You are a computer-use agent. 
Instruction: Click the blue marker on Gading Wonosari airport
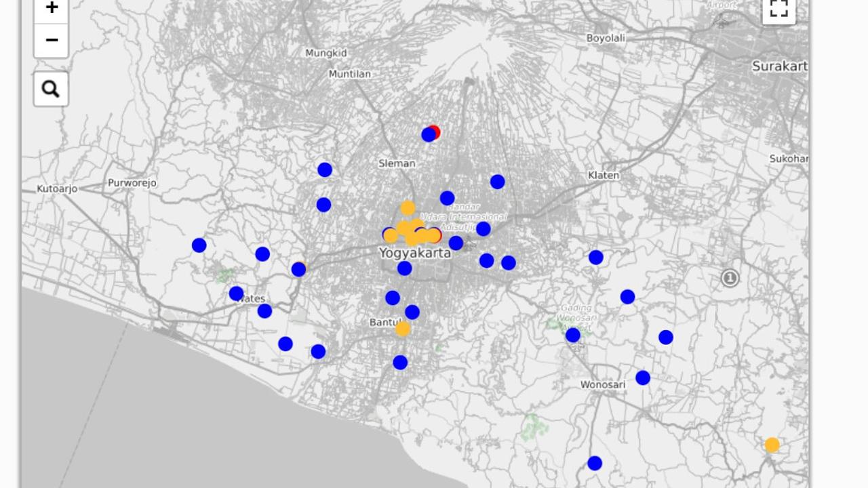573,335
